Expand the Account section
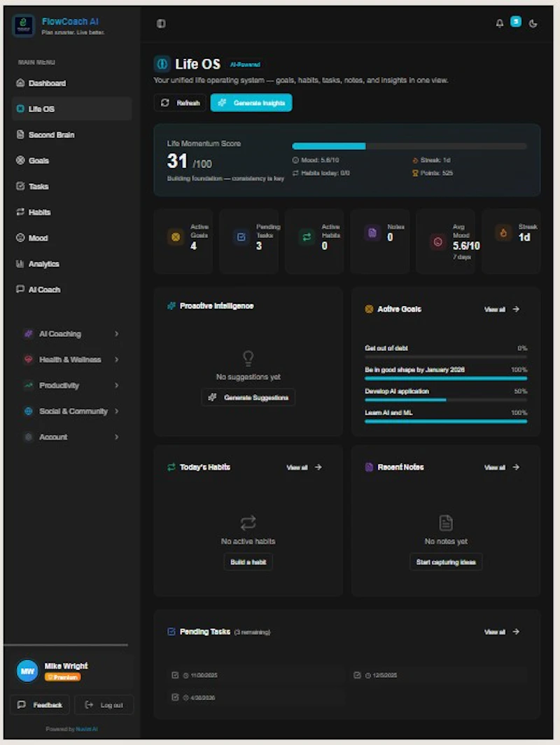Viewport: 560px width, 745px height. 71,437
